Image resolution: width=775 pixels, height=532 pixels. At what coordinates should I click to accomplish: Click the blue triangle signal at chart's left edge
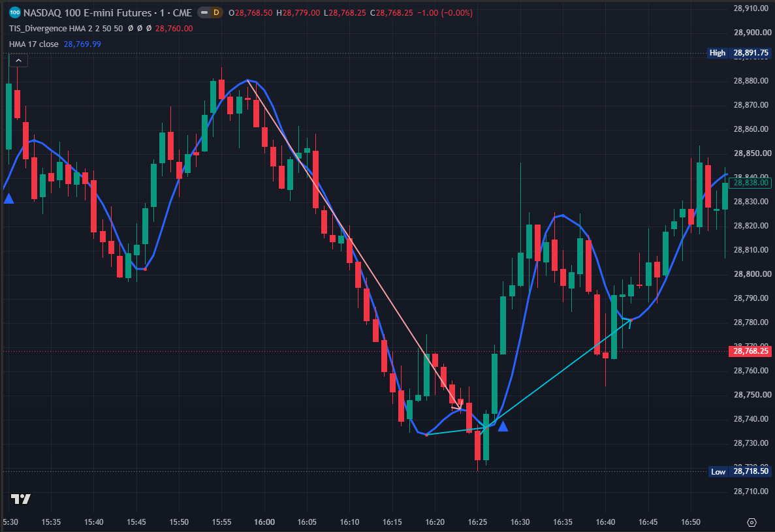point(8,198)
